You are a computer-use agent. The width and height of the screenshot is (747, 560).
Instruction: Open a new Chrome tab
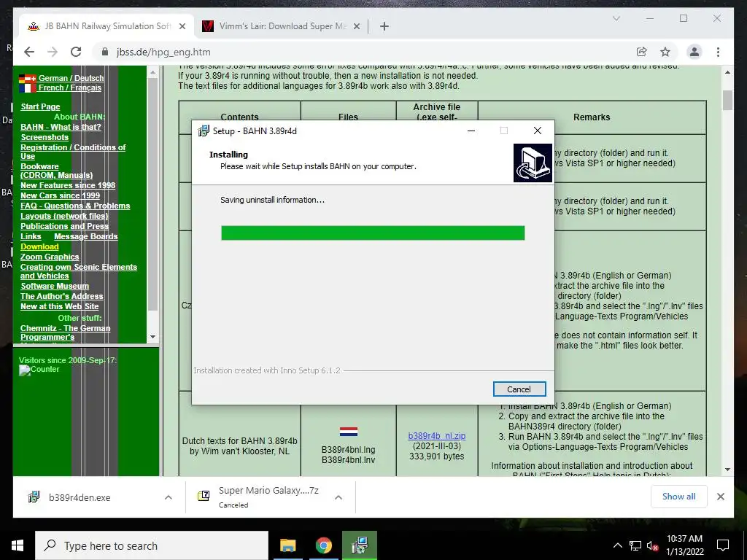(x=384, y=26)
